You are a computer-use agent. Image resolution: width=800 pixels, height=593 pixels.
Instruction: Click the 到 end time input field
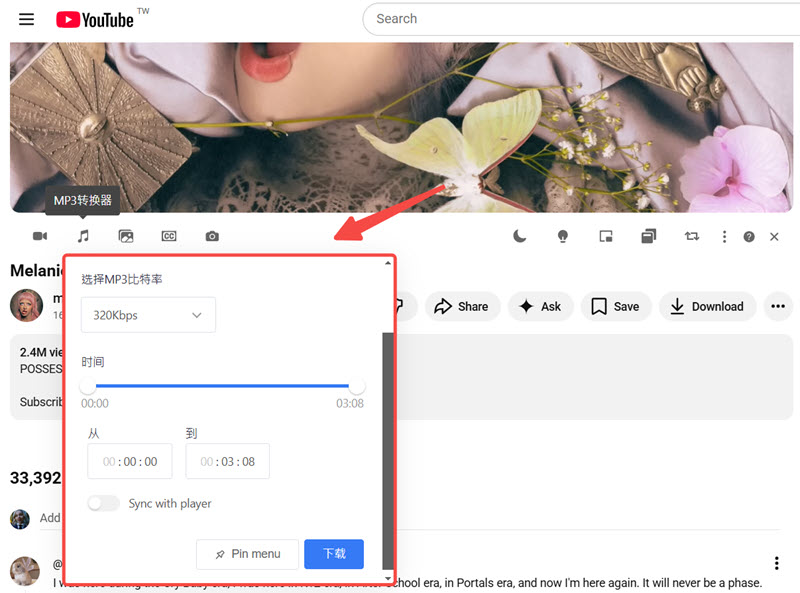tap(227, 462)
